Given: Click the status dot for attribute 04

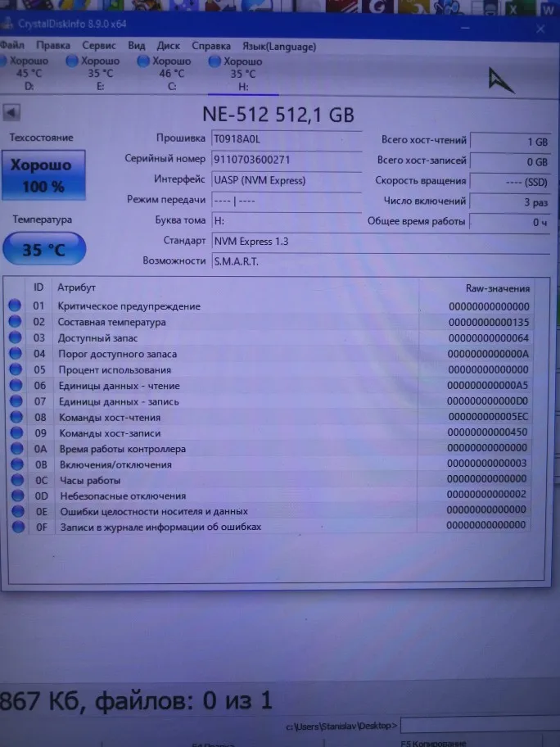Looking at the screenshot, I should click(16, 354).
